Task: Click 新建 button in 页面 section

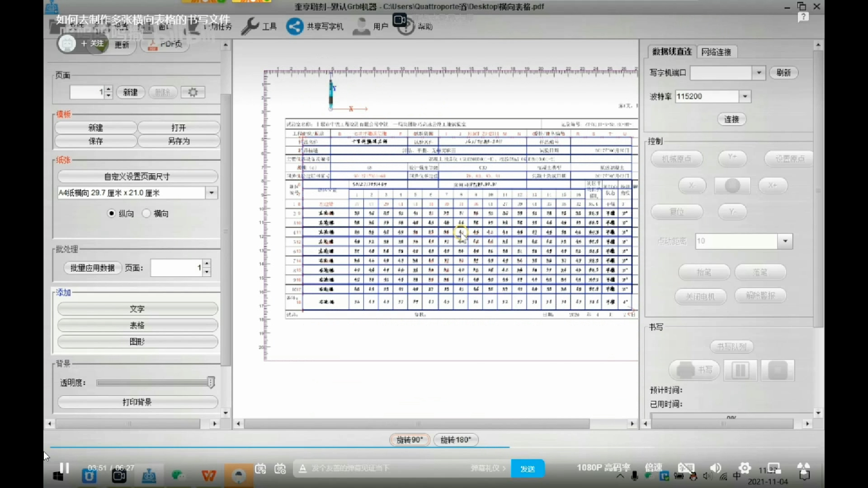Action: point(130,92)
